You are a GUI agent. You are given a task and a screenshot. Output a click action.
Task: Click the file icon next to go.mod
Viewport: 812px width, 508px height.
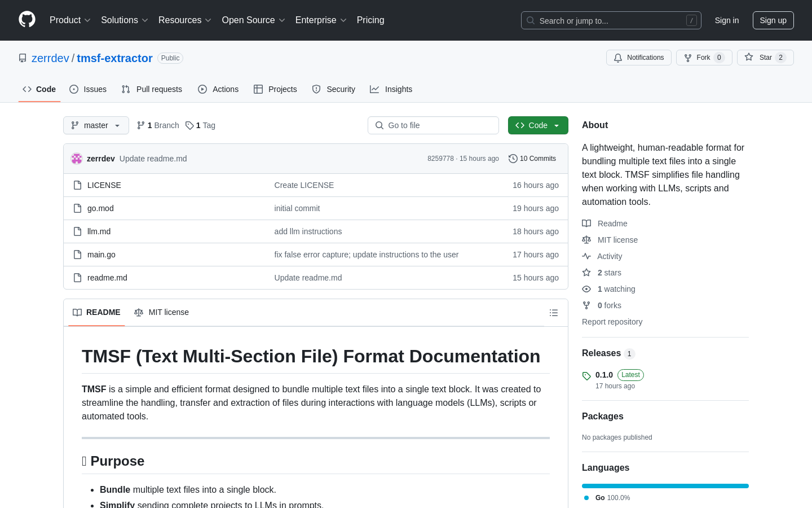78,208
